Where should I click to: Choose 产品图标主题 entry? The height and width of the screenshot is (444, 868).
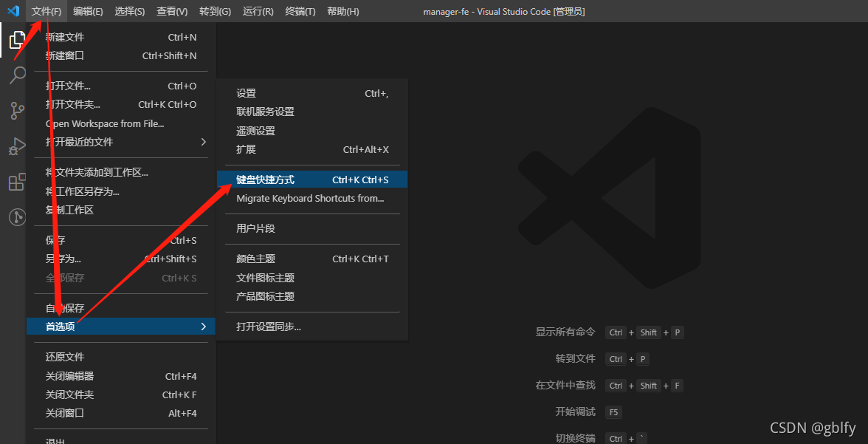click(312, 296)
